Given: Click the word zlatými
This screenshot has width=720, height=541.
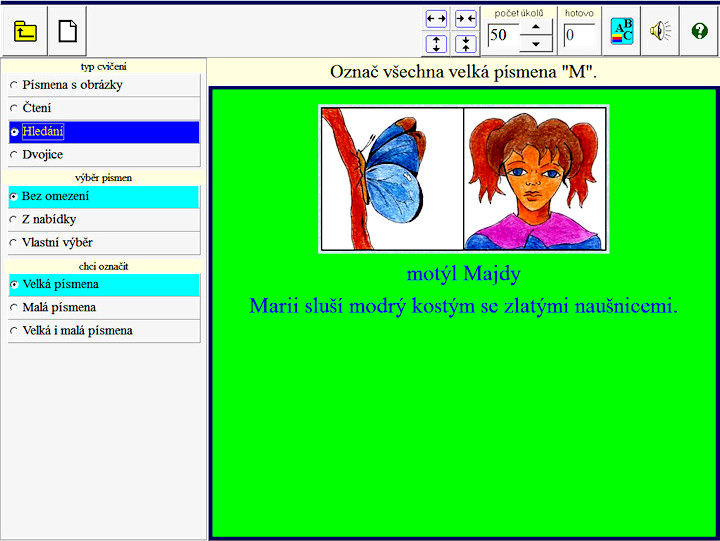Looking at the screenshot, I should [537, 307].
